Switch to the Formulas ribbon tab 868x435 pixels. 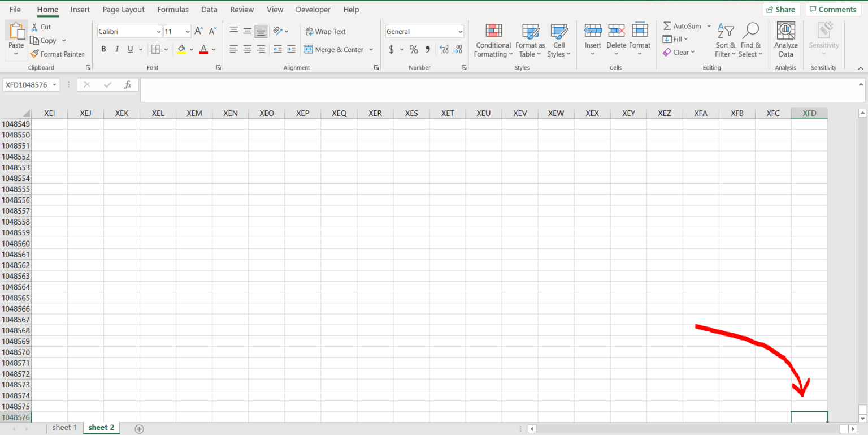point(173,10)
